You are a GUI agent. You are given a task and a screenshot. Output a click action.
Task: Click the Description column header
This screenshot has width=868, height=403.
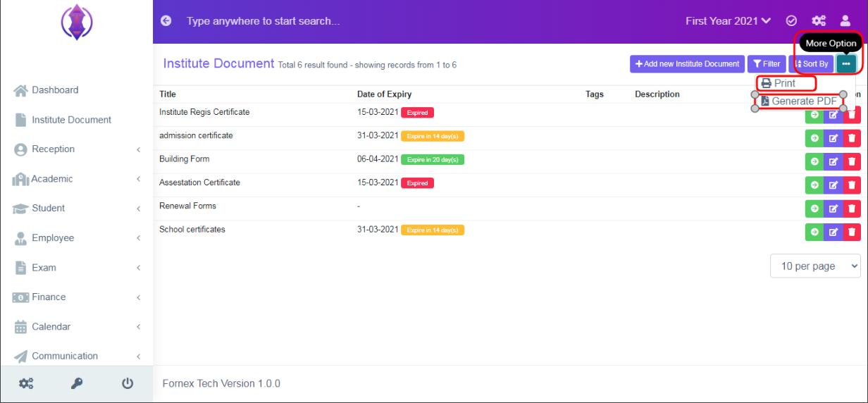(657, 94)
